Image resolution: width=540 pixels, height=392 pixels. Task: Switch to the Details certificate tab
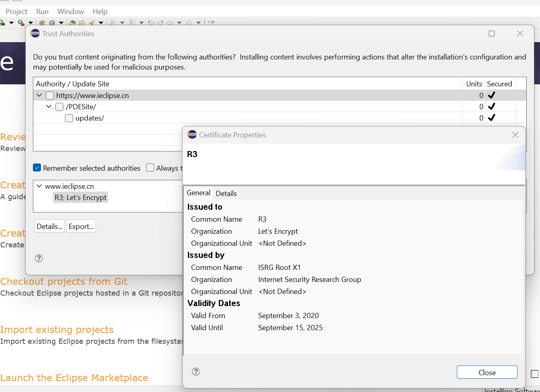(x=226, y=194)
